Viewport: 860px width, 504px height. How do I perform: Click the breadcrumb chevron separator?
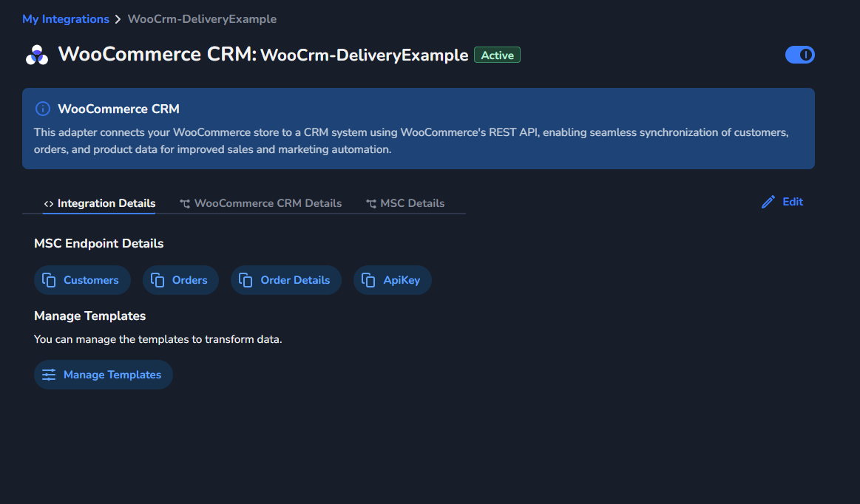pos(118,20)
